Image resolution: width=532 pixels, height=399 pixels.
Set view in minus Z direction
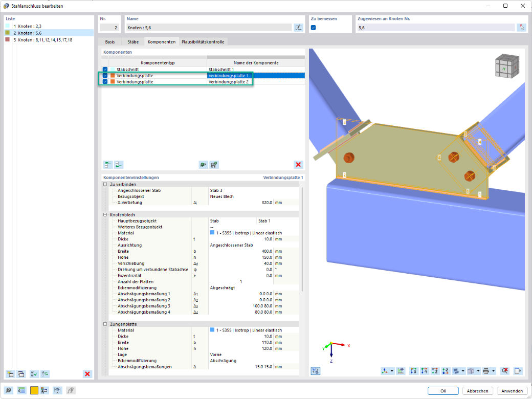(x=446, y=371)
